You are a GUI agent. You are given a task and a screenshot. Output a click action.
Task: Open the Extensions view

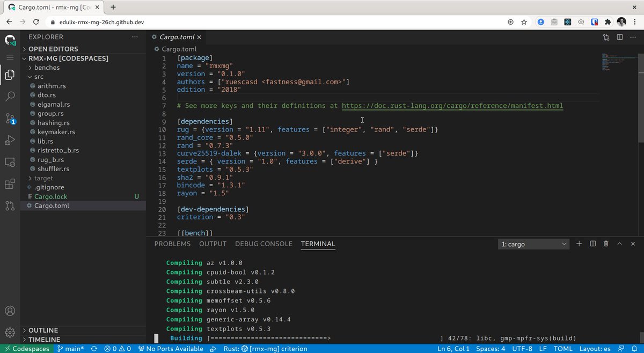[x=10, y=184]
